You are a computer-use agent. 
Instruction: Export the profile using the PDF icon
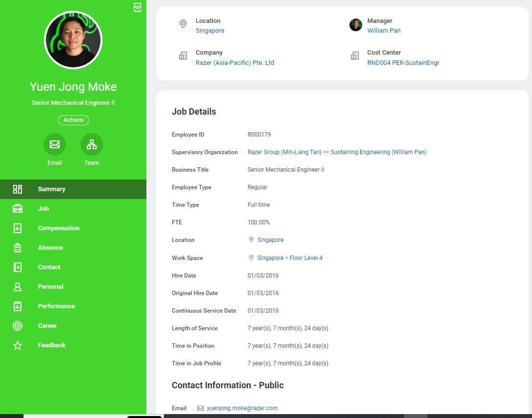pos(138,7)
